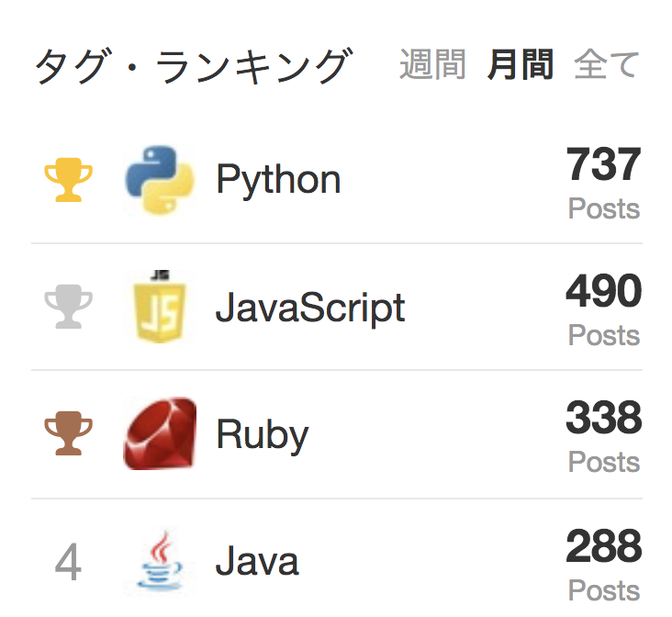Click the rank number 4

[x=68, y=561]
